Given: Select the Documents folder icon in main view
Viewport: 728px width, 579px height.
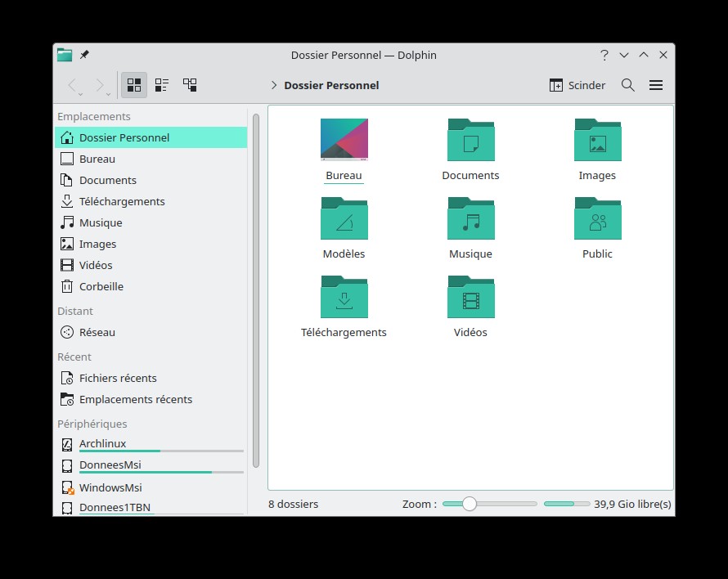Looking at the screenshot, I should click(471, 139).
